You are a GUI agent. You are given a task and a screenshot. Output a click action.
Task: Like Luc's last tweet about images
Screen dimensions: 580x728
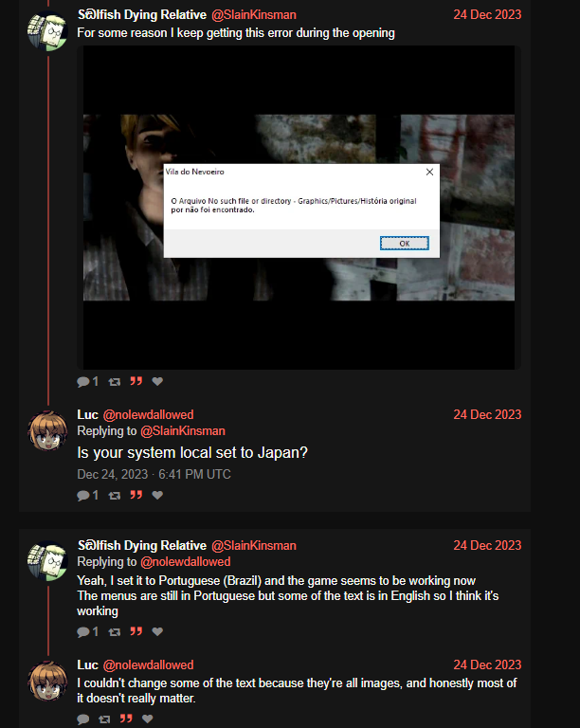coord(148,719)
